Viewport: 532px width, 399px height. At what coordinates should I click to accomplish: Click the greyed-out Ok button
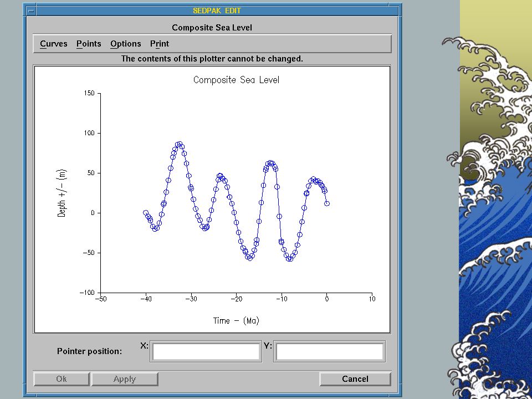click(x=62, y=379)
